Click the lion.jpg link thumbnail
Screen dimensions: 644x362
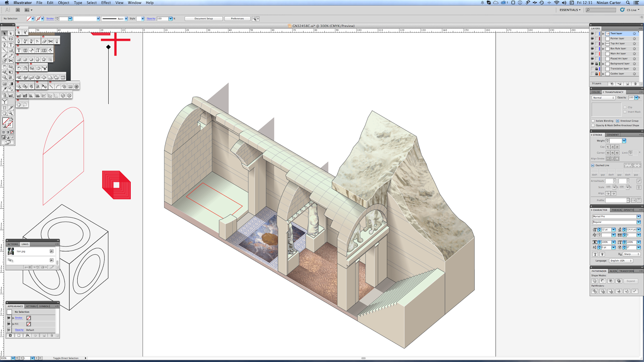[11, 251]
